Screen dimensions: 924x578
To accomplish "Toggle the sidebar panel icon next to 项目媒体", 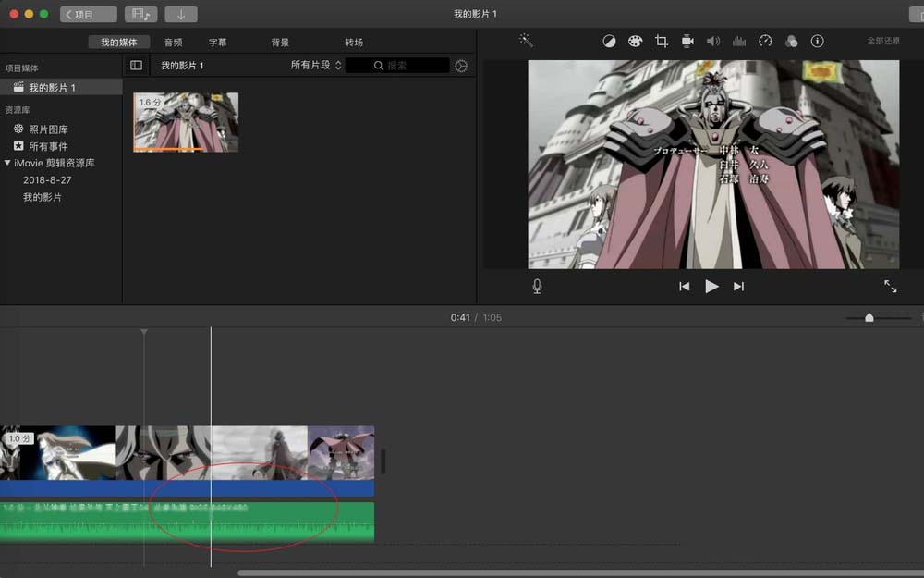I will point(135,64).
